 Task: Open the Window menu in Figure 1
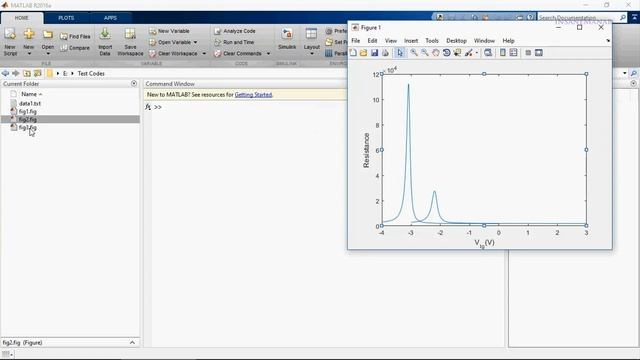pyautogui.click(x=484, y=41)
